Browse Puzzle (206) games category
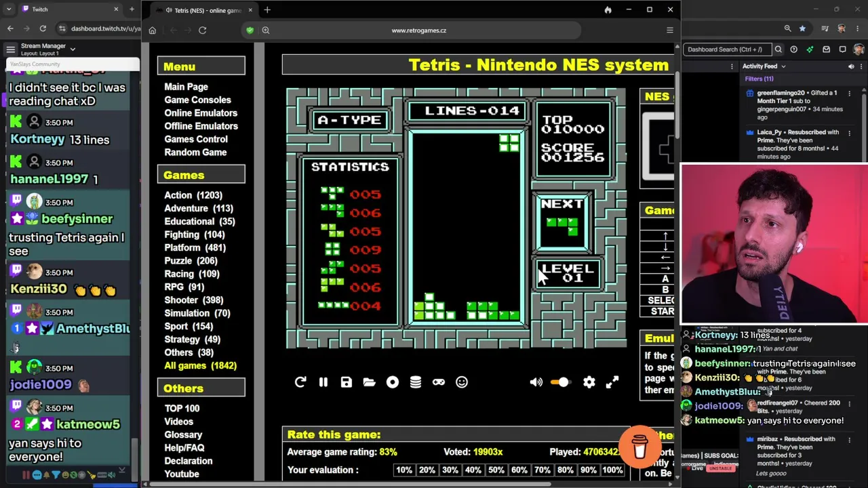 pos(191,261)
